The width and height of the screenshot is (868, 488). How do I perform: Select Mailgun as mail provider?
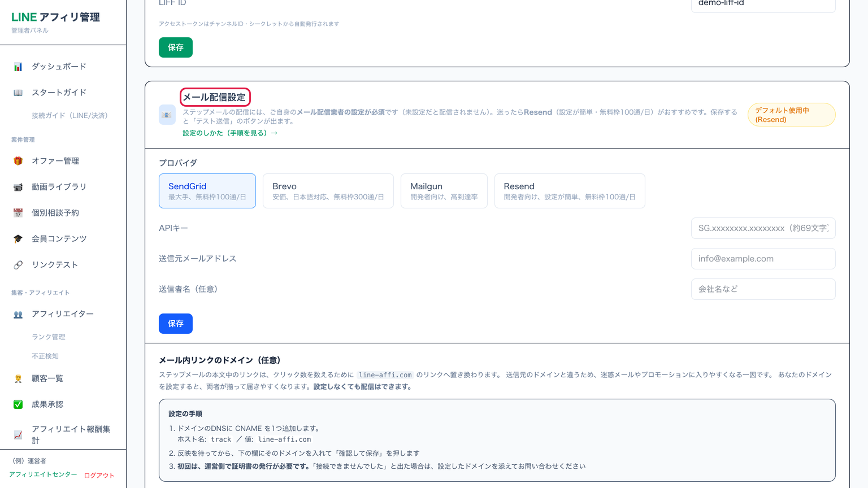tap(444, 191)
